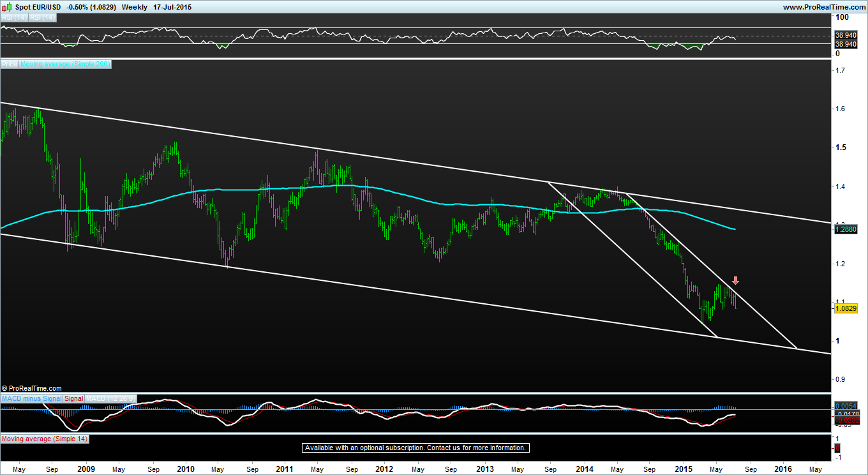Screen dimensions: 868x475
Task: Open Moving average (Simple 200) indicator settings
Action: tap(66, 64)
